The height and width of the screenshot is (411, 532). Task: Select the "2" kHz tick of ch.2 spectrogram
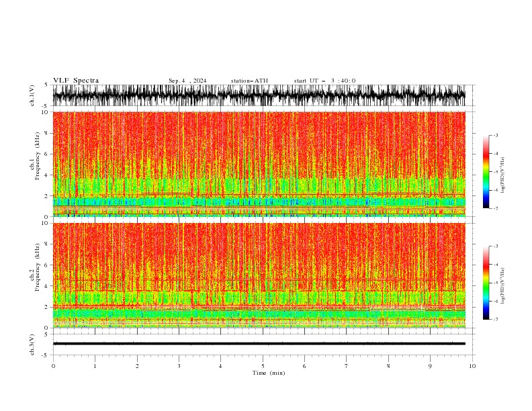point(46,307)
